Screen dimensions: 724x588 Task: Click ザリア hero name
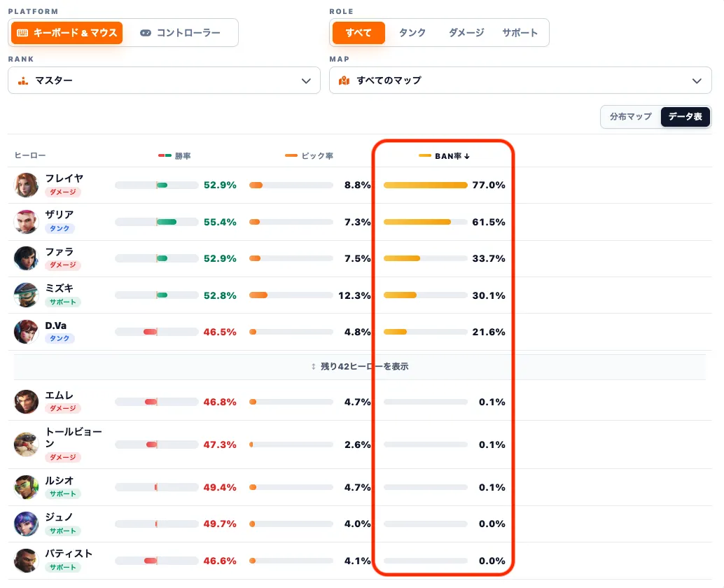tap(60, 215)
